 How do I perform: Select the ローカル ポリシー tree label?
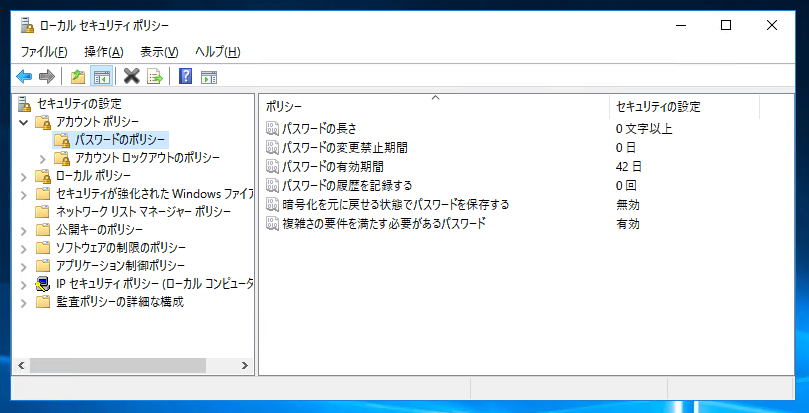pyautogui.click(x=93, y=176)
